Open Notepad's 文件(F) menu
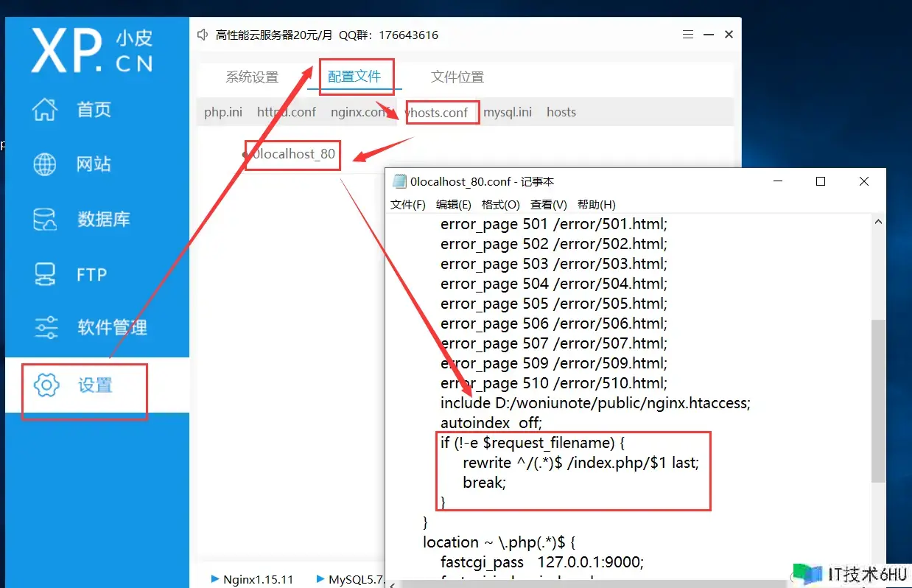Screen dimensions: 912x588 click(x=408, y=204)
